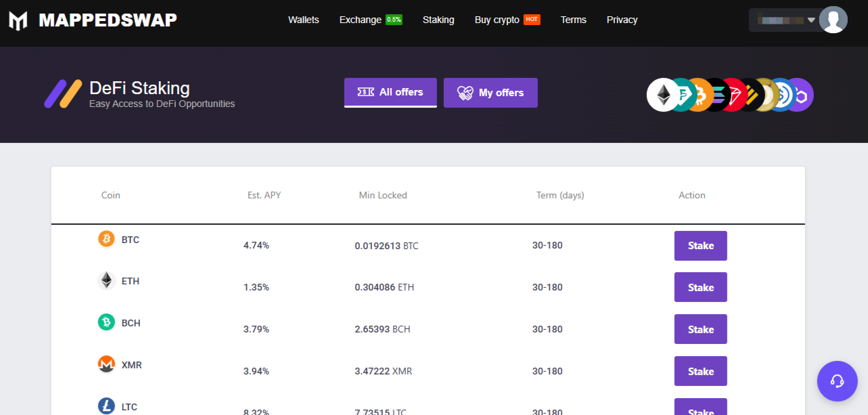Image resolution: width=868 pixels, height=415 pixels.
Task: Click the Litecoin icon in LTC row
Action: click(106, 406)
